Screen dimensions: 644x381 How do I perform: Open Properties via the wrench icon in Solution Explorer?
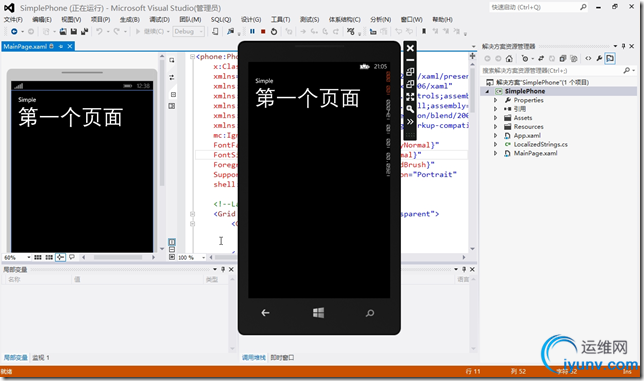pyautogui.click(x=599, y=58)
